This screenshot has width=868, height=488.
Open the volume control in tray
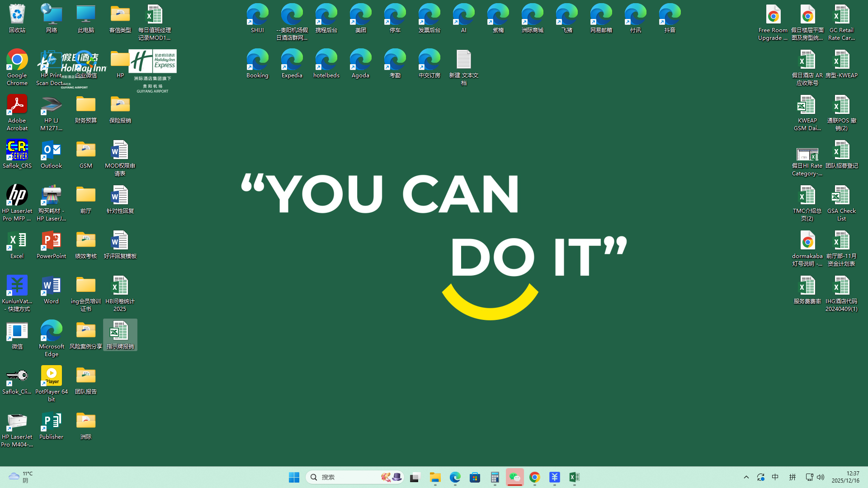tap(821, 477)
